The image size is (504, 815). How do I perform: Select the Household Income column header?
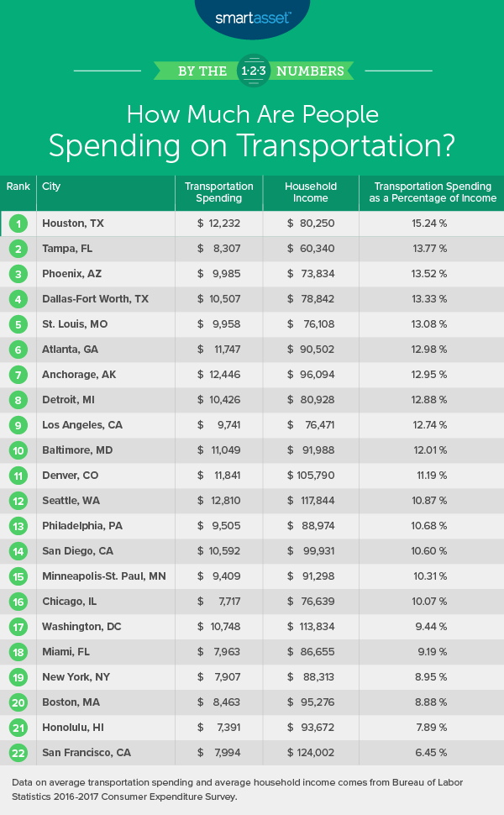310,192
